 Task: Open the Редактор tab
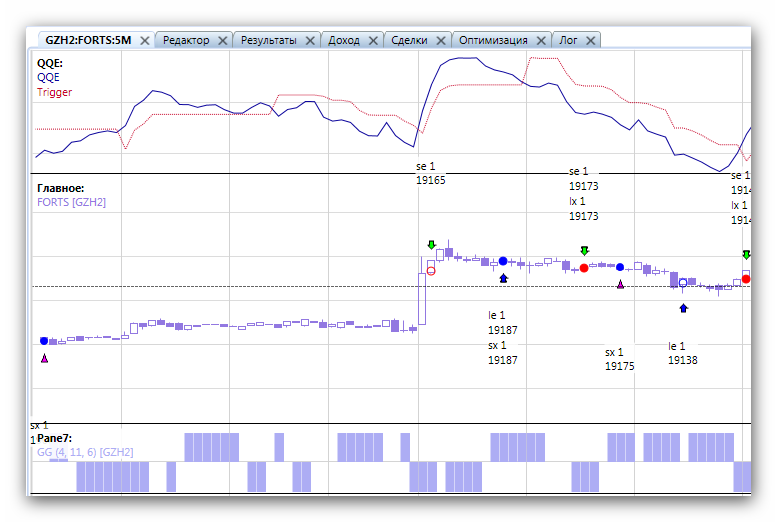click(186, 40)
